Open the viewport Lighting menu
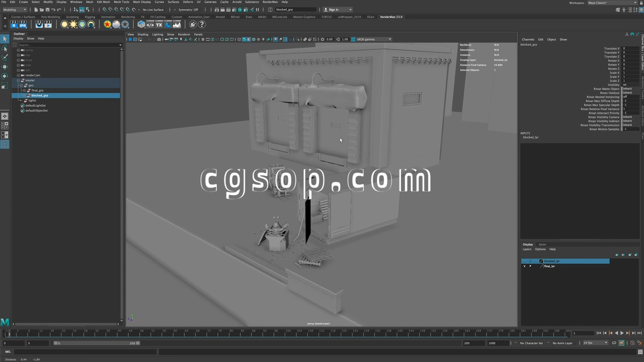644x362 pixels. (x=157, y=34)
